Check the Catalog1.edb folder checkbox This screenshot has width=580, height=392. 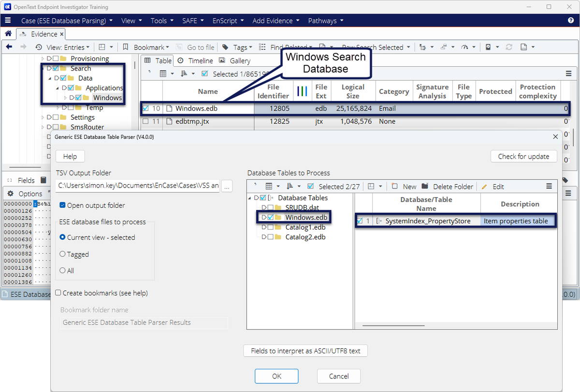[x=270, y=227]
